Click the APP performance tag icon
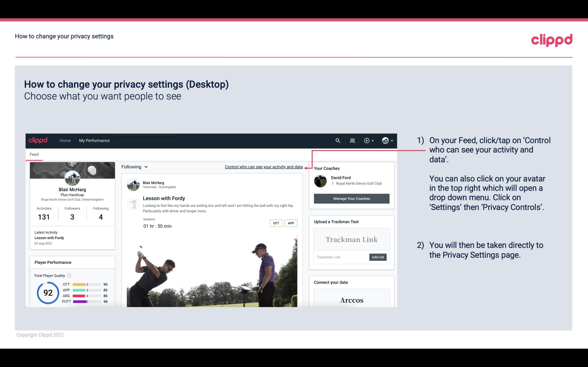Image resolution: width=588 pixels, height=367 pixels. (x=291, y=223)
